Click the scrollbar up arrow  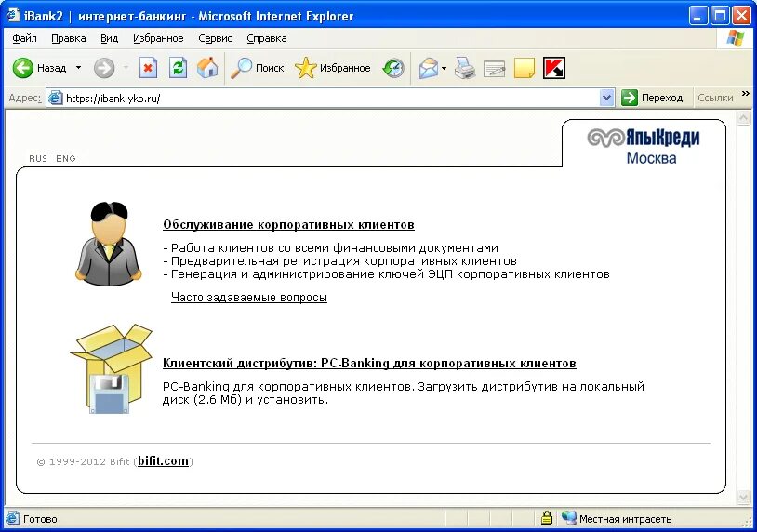tap(743, 118)
